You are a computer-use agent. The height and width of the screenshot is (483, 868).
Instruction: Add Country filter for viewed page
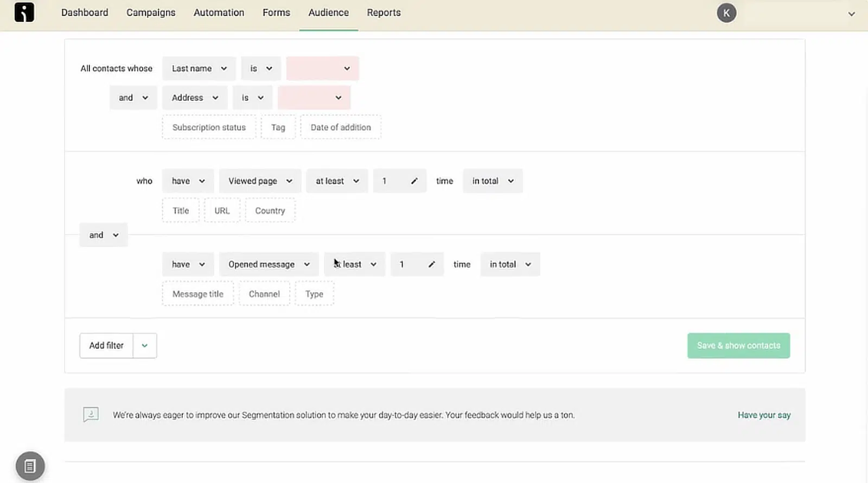point(270,211)
